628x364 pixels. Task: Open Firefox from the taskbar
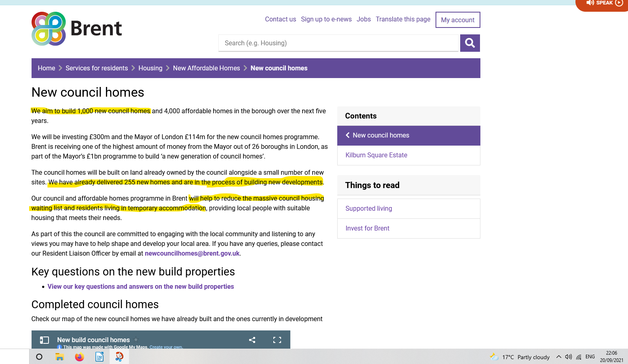click(x=79, y=357)
